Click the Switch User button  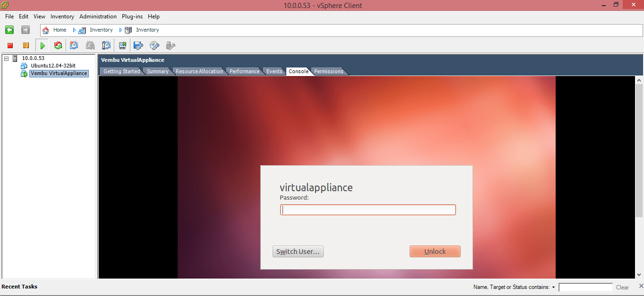pyautogui.click(x=298, y=251)
